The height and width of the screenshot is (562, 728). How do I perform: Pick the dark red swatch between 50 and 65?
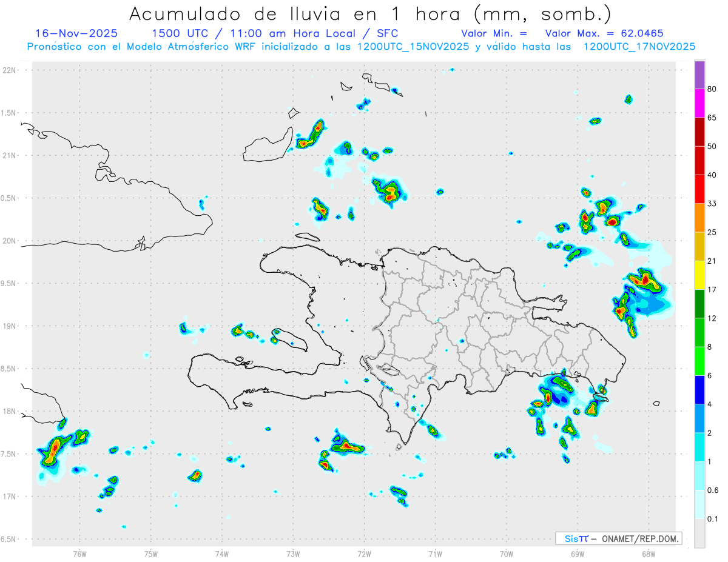699,132
